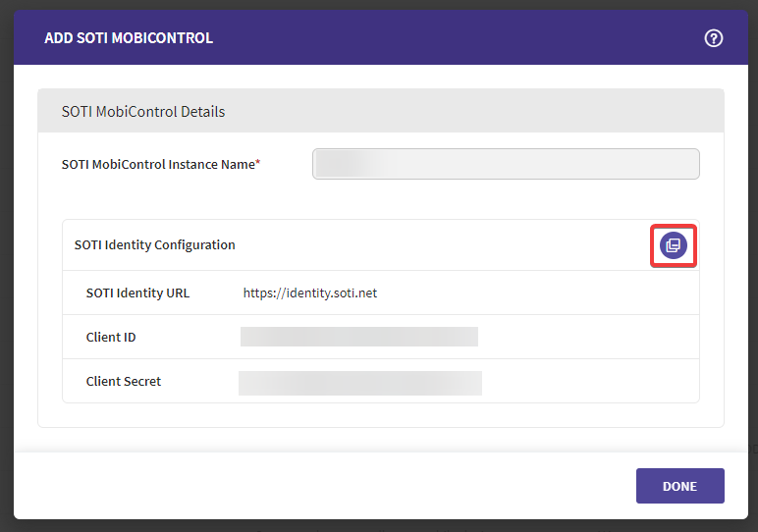758x532 pixels.
Task: Click empty space right of the identity URL
Action: coord(540,293)
